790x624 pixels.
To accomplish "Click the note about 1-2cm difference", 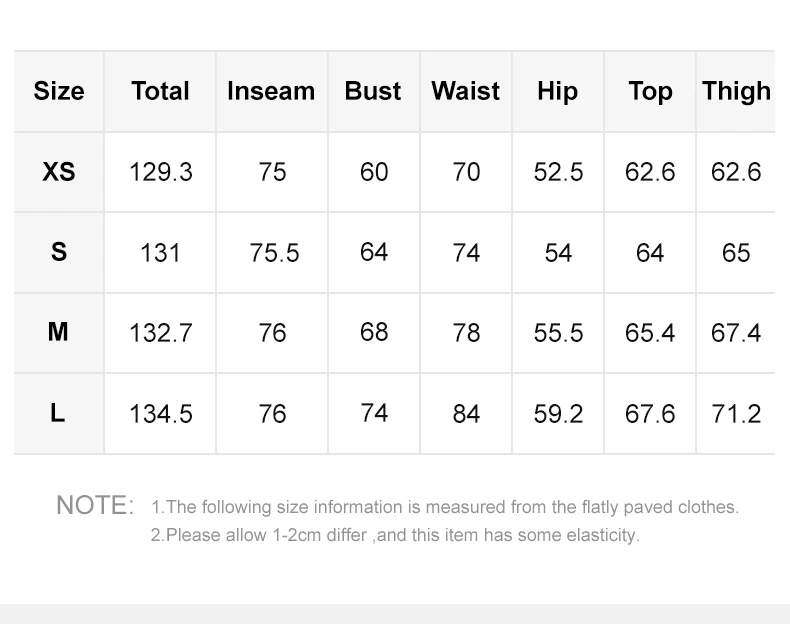I will pos(394,535).
